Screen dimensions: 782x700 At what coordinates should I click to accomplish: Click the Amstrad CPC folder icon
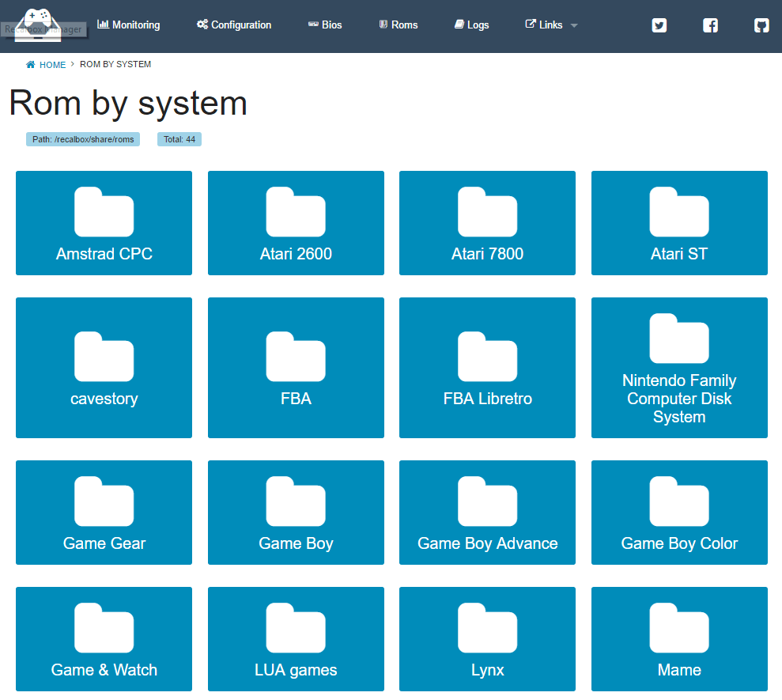pyautogui.click(x=104, y=212)
